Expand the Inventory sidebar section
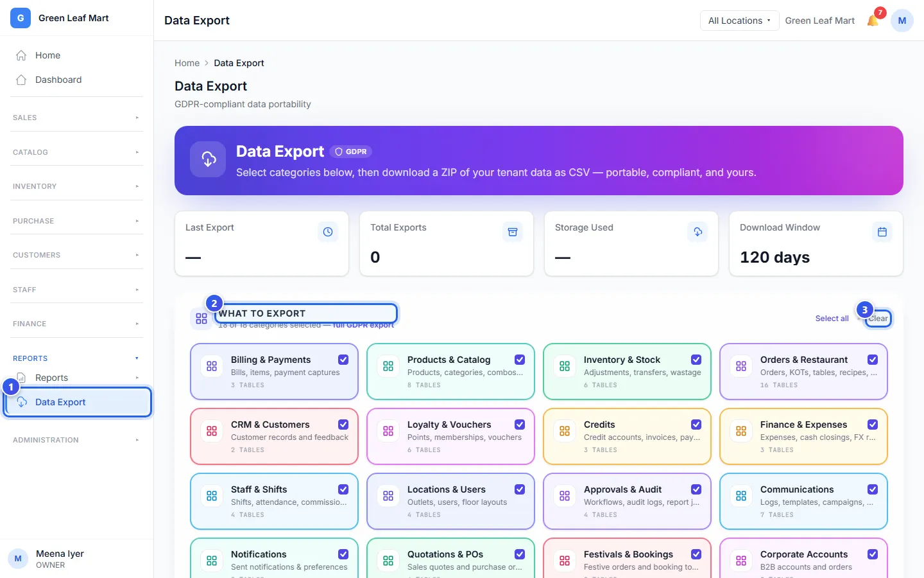924x578 pixels. [76, 186]
